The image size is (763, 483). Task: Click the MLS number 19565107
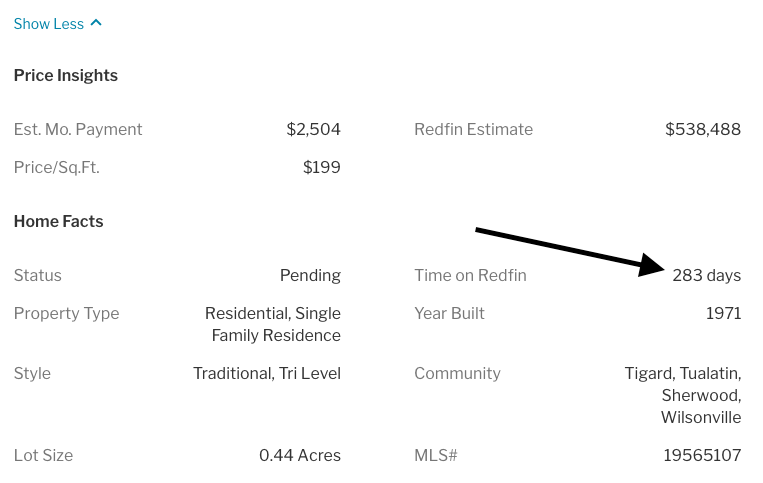[x=703, y=455]
